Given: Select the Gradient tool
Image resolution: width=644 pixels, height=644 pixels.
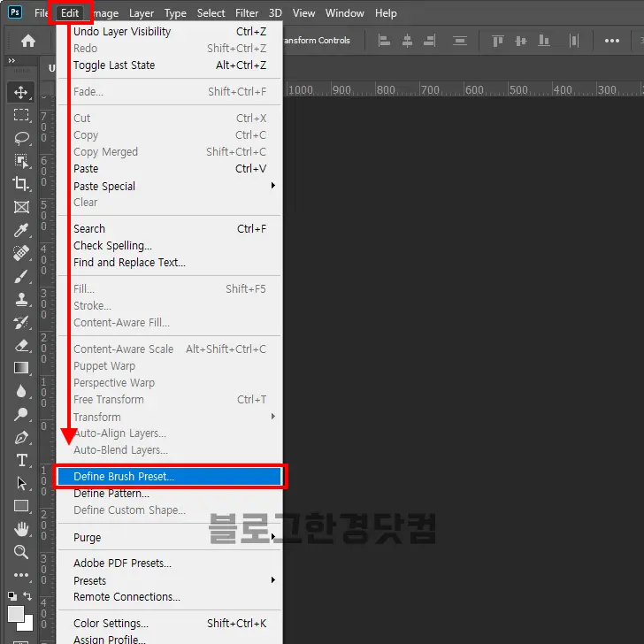Looking at the screenshot, I should click(21, 368).
